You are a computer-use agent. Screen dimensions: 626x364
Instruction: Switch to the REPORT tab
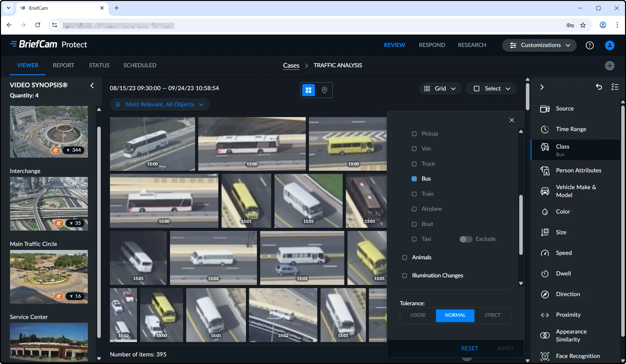tap(63, 65)
